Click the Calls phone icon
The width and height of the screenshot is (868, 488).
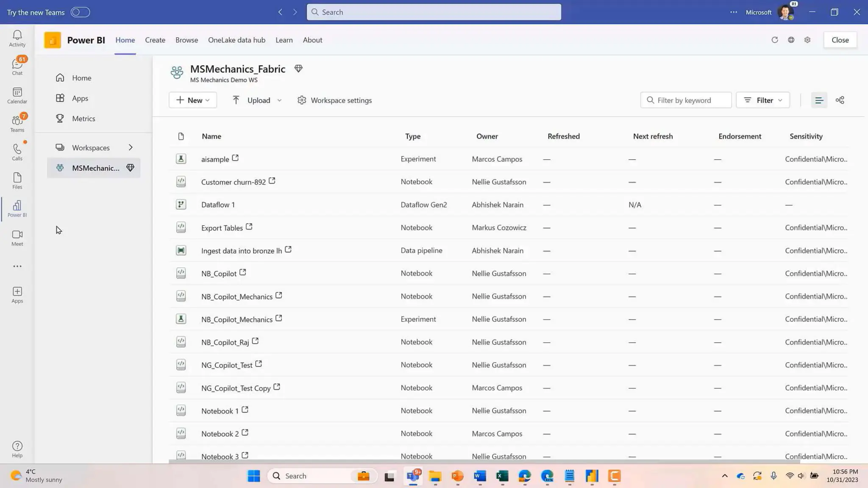tap(17, 152)
